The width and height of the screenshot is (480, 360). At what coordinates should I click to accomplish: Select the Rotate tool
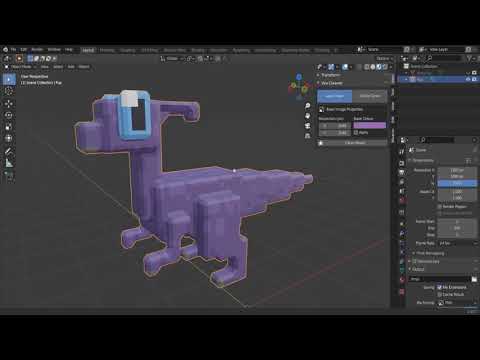coord(9,115)
